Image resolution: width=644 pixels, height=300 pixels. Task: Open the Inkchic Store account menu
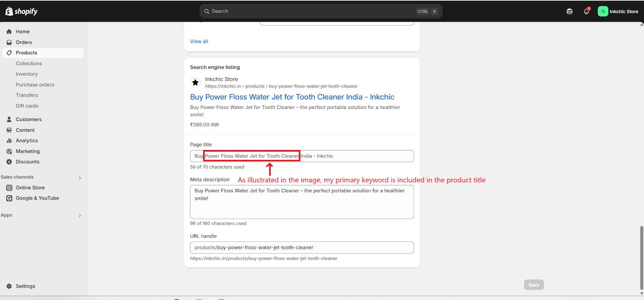pyautogui.click(x=618, y=12)
